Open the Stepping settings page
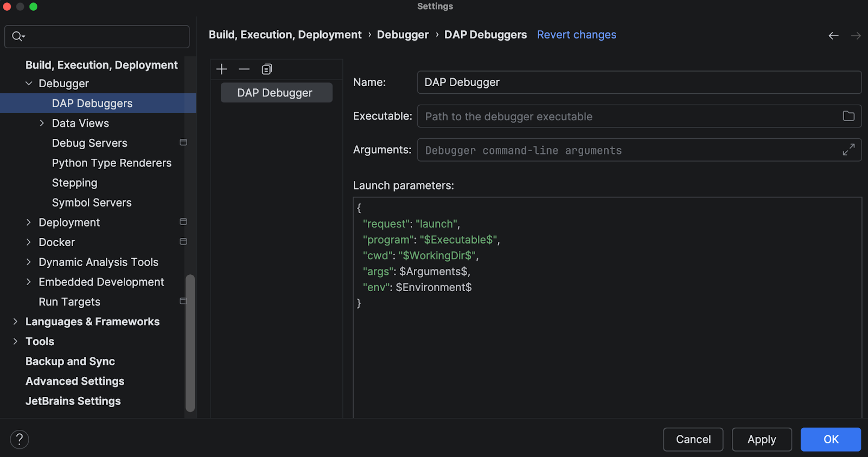The width and height of the screenshot is (868, 457). (x=74, y=183)
